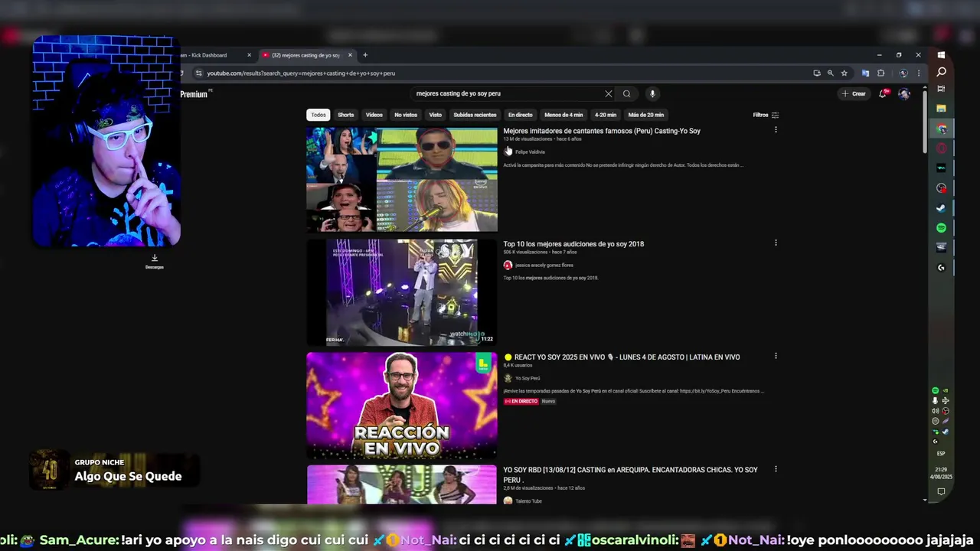Click the Mejores imitadores video thumbnail
980x551 pixels.
[x=402, y=179]
